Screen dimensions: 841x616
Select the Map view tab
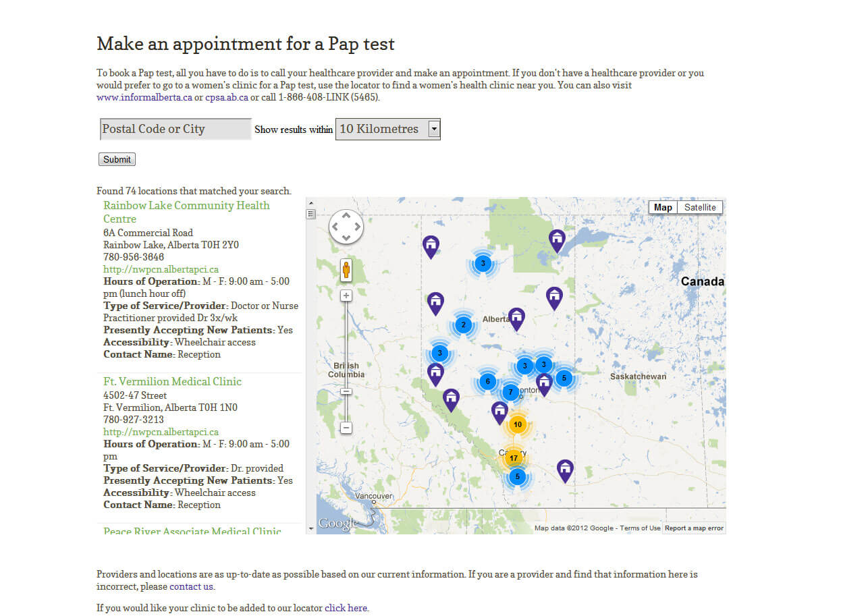663,207
